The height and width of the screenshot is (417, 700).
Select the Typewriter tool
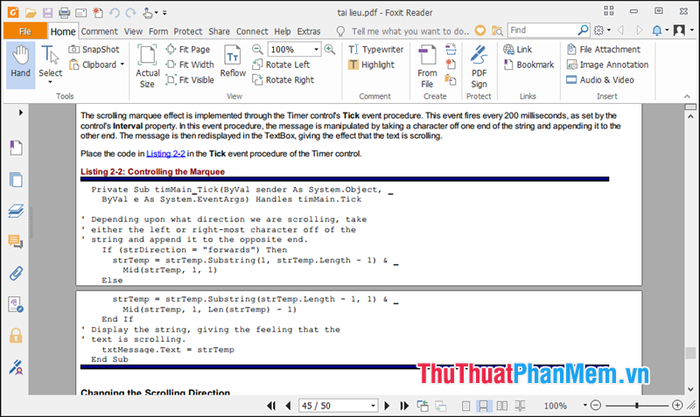(x=379, y=48)
